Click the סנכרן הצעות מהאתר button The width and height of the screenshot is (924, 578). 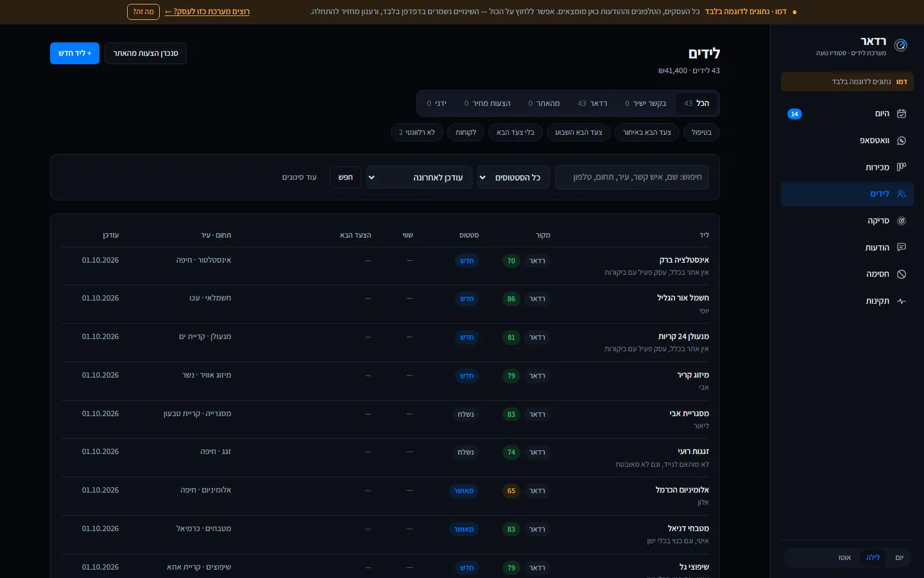(x=146, y=53)
